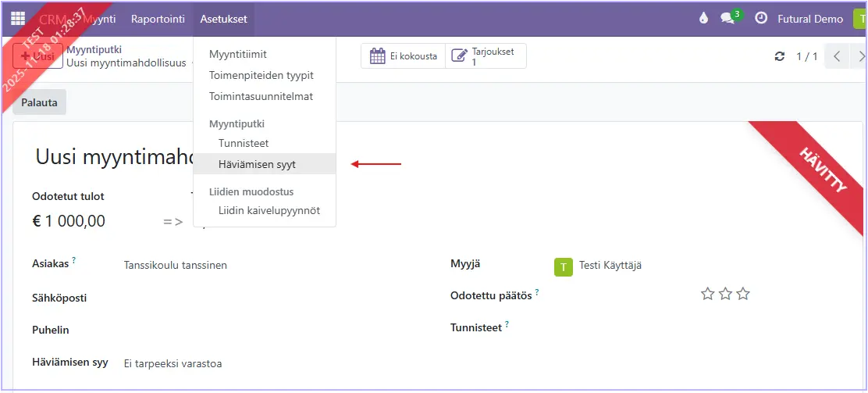Click the water drop debug icon
This screenshot has width=868, height=393.
(x=704, y=19)
